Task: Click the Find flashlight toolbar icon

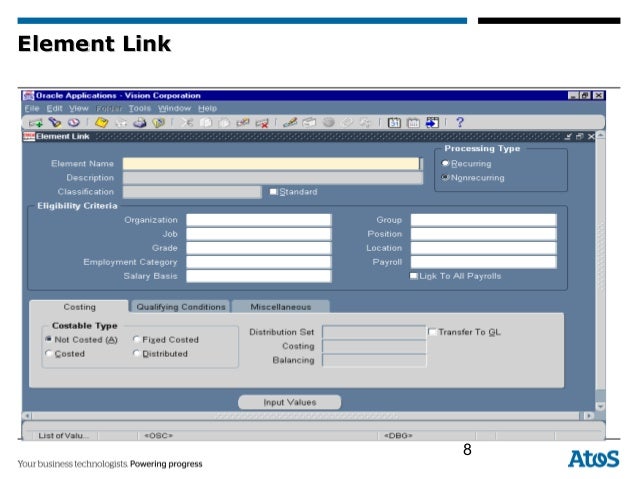Action: tap(55, 122)
